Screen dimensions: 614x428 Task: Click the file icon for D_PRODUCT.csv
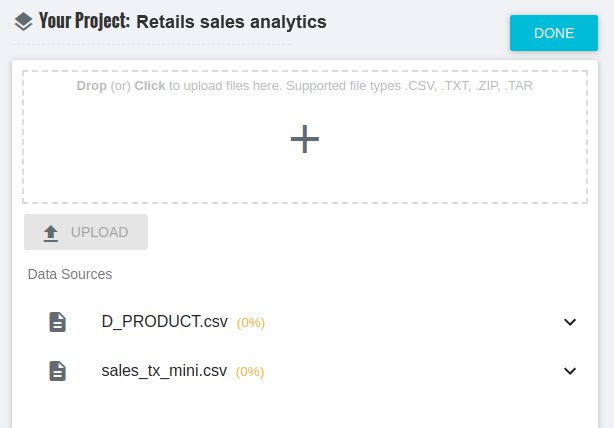tap(58, 322)
